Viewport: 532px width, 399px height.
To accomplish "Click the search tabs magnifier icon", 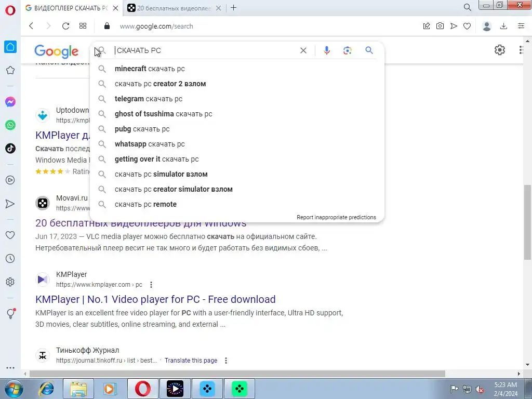I will [467, 7].
